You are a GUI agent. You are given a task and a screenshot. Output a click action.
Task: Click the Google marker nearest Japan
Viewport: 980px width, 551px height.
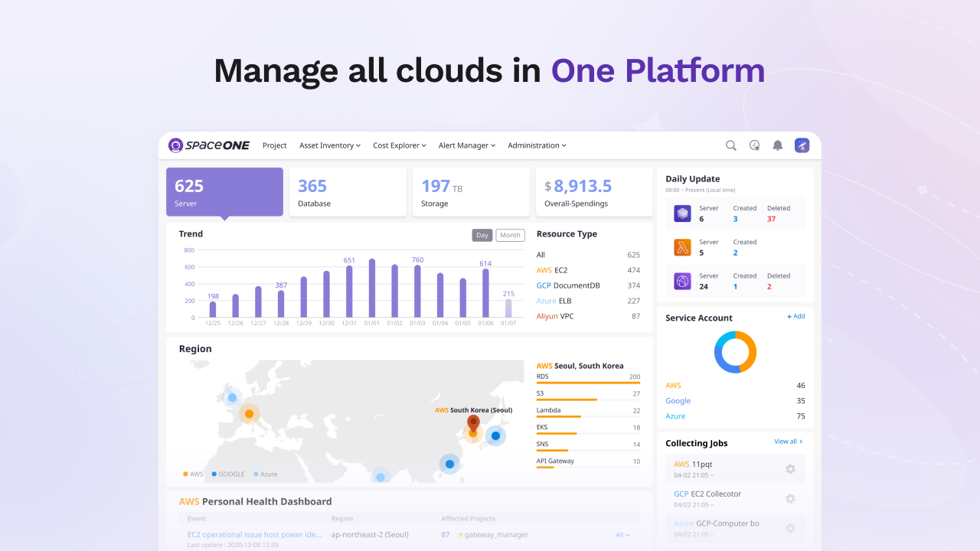click(495, 436)
